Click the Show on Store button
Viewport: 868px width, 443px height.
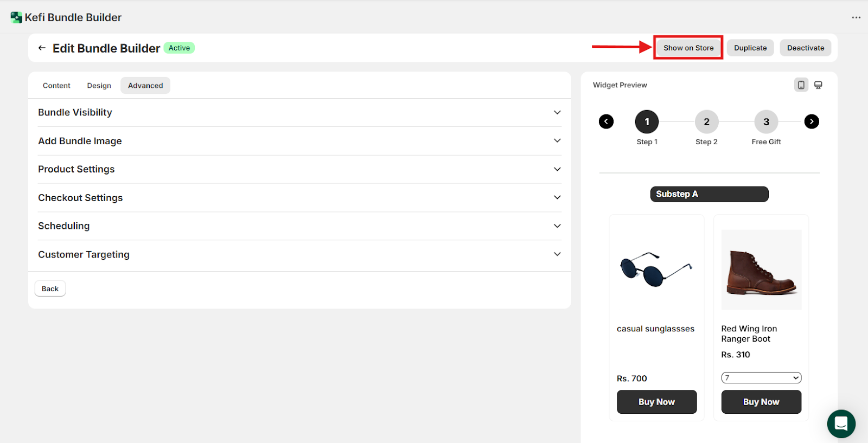688,48
